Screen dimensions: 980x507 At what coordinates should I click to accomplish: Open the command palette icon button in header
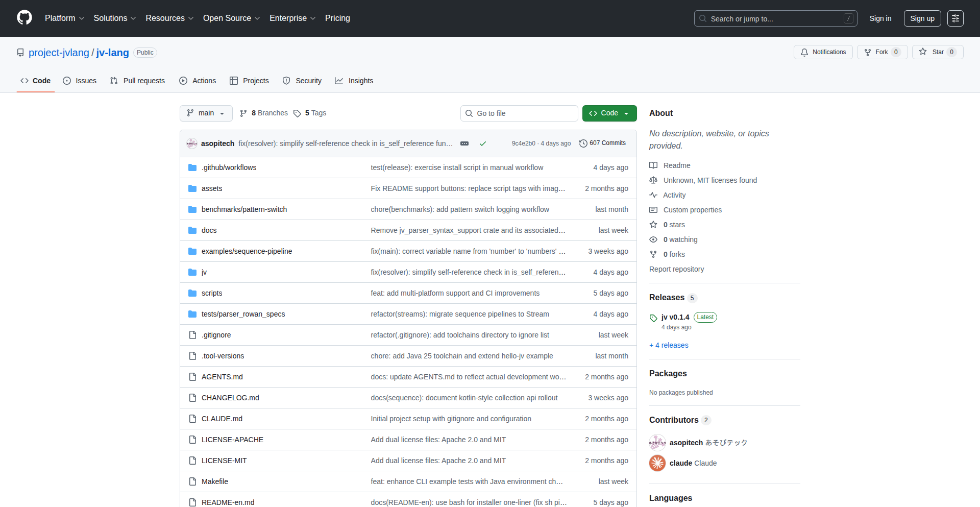955,18
